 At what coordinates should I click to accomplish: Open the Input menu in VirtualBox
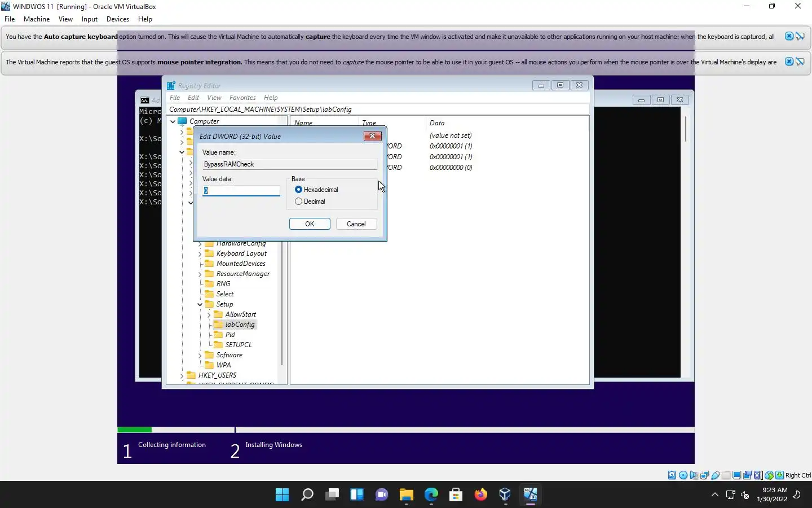89,19
